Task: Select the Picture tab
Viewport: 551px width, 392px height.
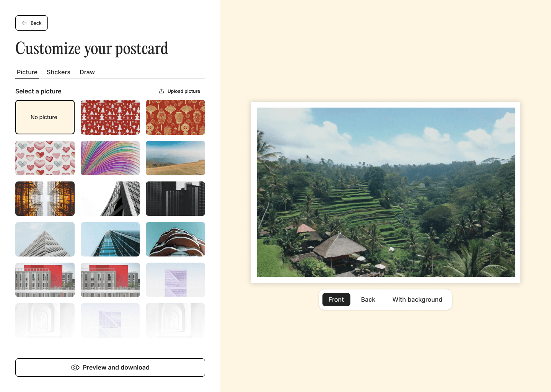Action: point(27,72)
